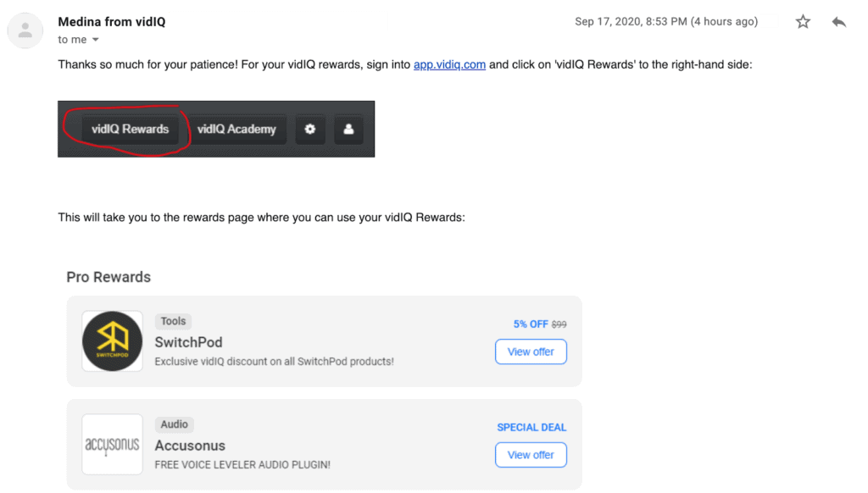Click the email timestamp Sep 17, 2020
The image size is (868, 493).
[666, 22]
